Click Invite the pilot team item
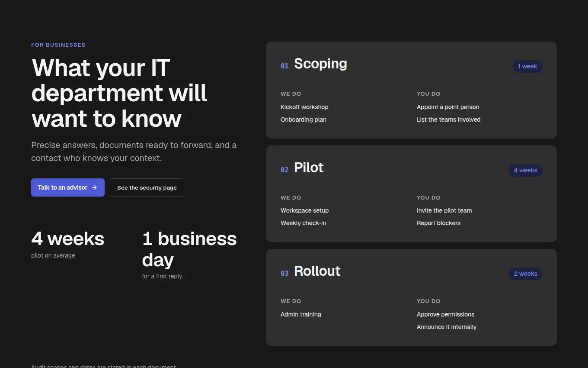The width and height of the screenshot is (588, 368). (444, 210)
